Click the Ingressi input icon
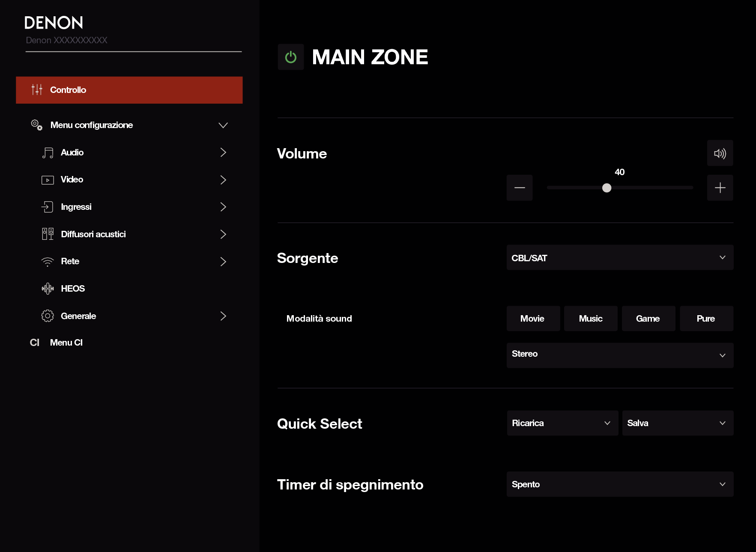The width and height of the screenshot is (756, 552). [48, 207]
